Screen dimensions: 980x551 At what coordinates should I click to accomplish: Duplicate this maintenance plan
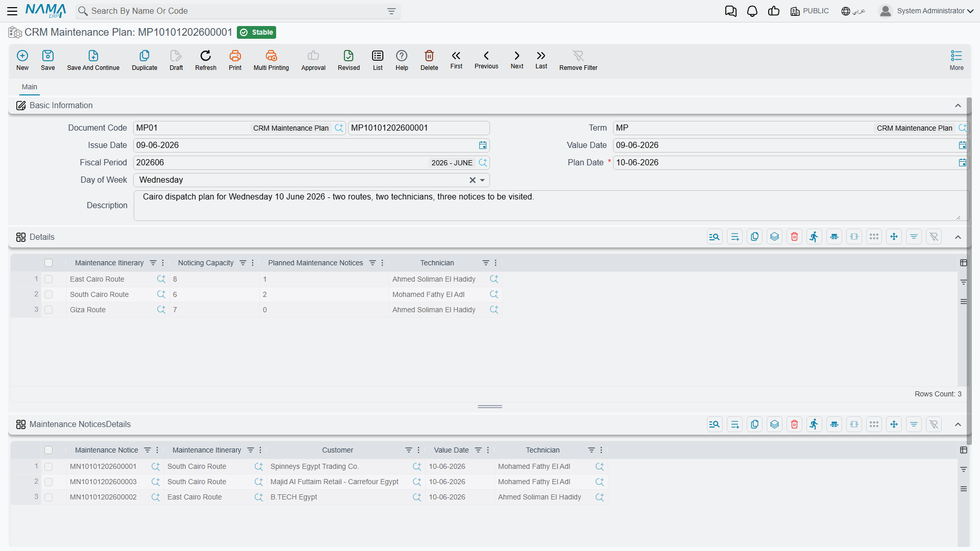point(144,60)
